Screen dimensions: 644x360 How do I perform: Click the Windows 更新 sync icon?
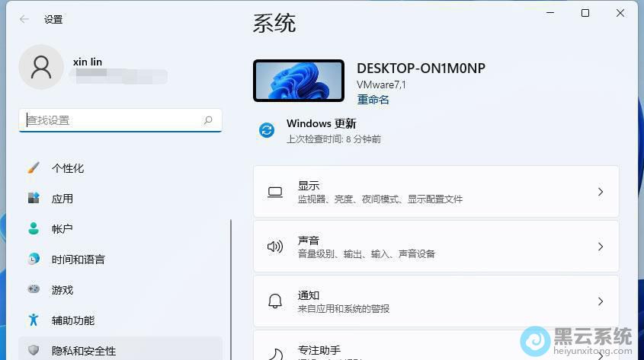267,130
